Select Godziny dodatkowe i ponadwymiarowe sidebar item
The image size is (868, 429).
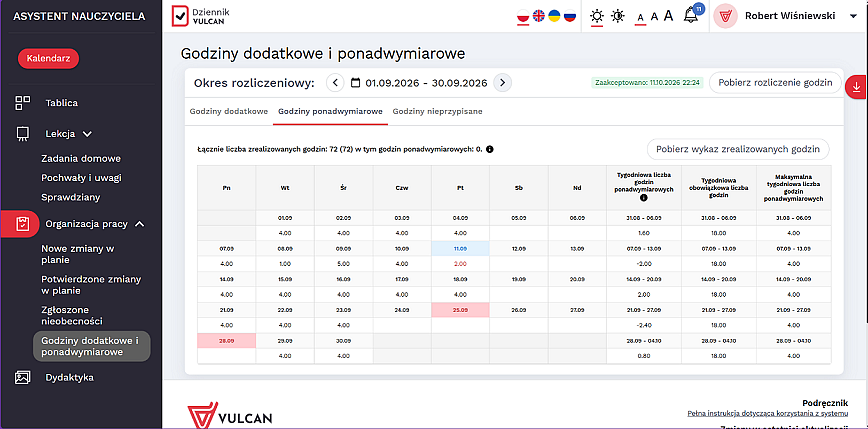92,346
